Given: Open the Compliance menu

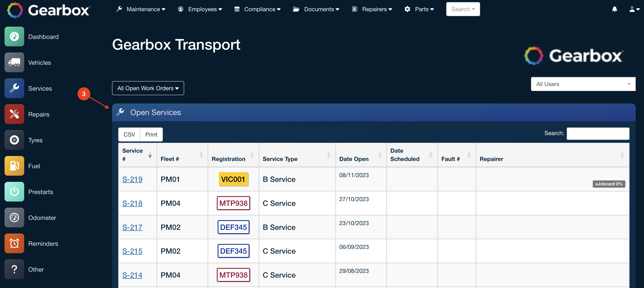Looking at the screenshot, I should pyautogui.click(x=257, y=9).
